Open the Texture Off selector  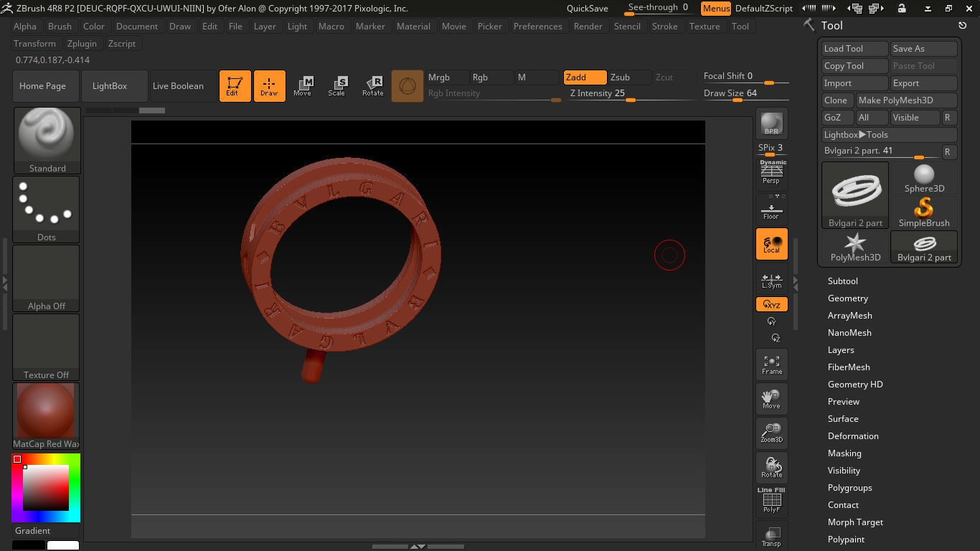coord(47,347)
